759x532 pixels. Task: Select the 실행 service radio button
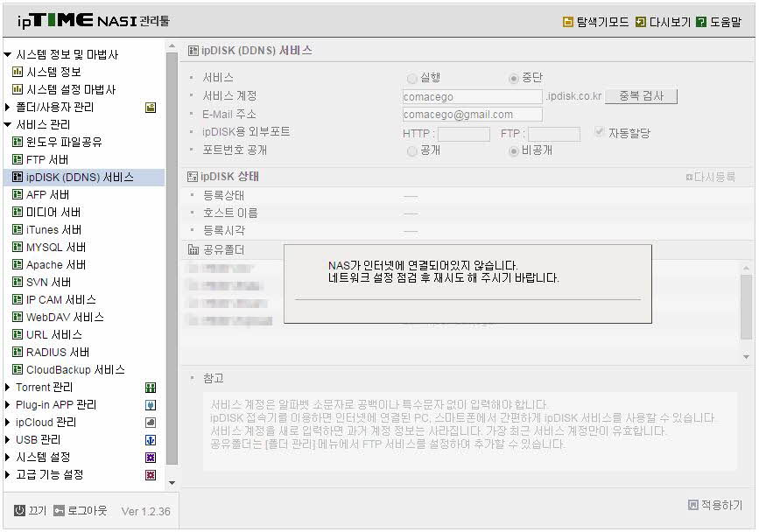pyautogui.click(x=412, y=79)
